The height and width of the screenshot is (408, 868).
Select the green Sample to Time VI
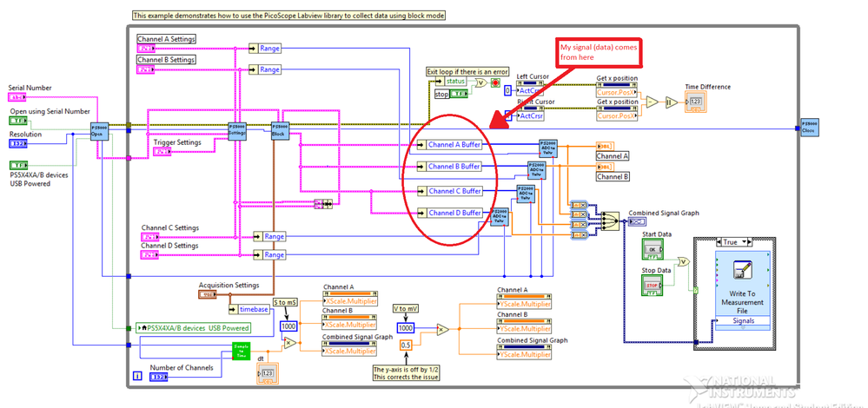coord(242,351)
